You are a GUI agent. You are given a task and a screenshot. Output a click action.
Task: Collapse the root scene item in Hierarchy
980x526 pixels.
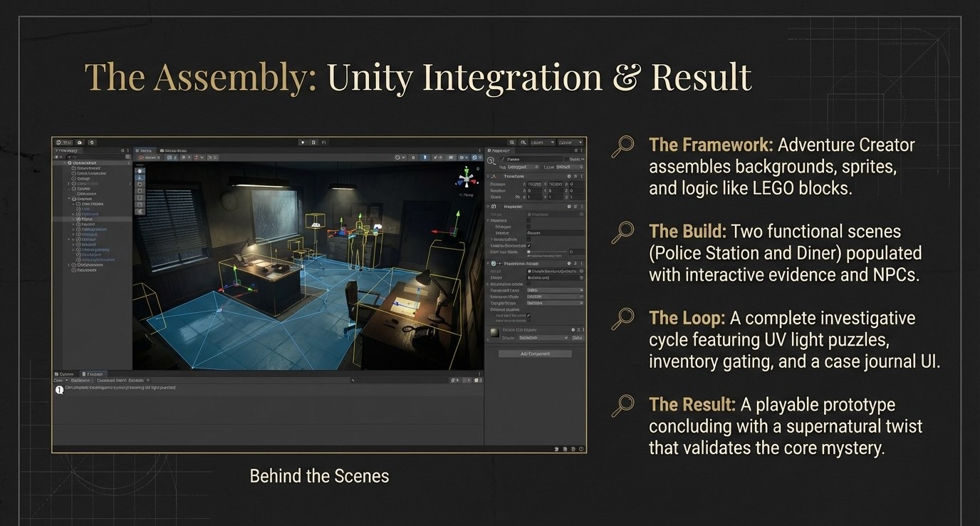pyautogui.click(x=66, y=163)
